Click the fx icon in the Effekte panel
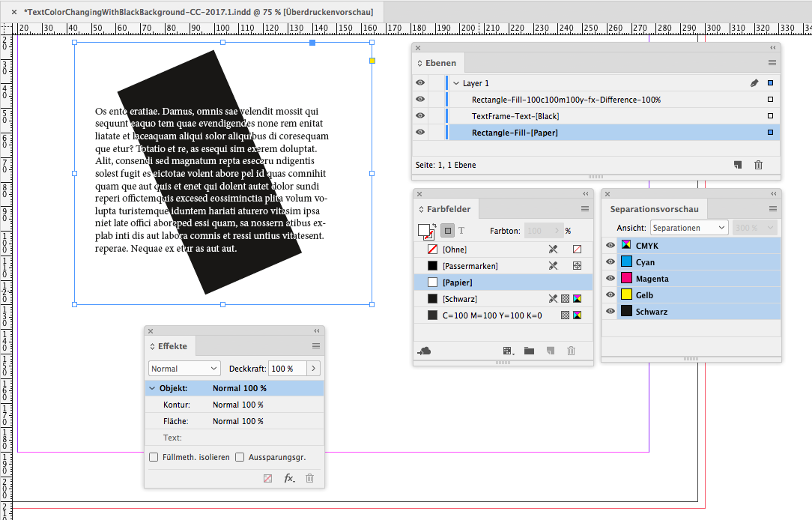This screenshot has height=520, width=812. click(289, 478)
